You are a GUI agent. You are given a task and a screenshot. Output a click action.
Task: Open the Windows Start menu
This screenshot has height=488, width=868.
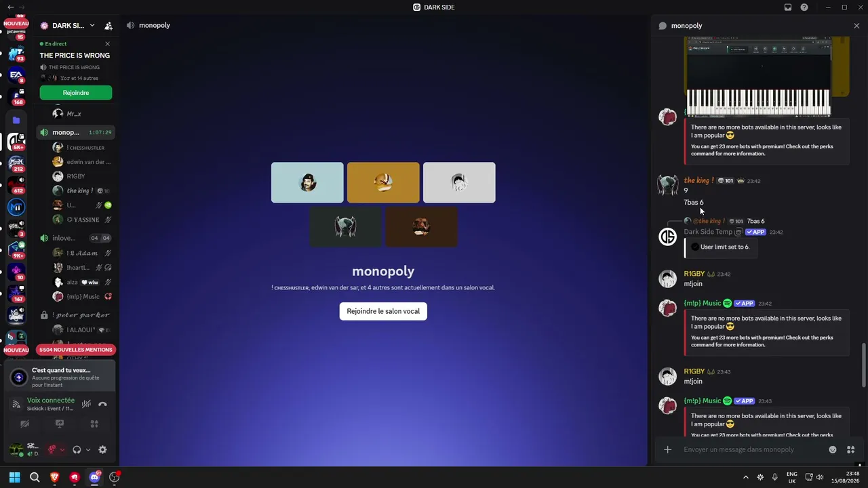coord(15,477)
